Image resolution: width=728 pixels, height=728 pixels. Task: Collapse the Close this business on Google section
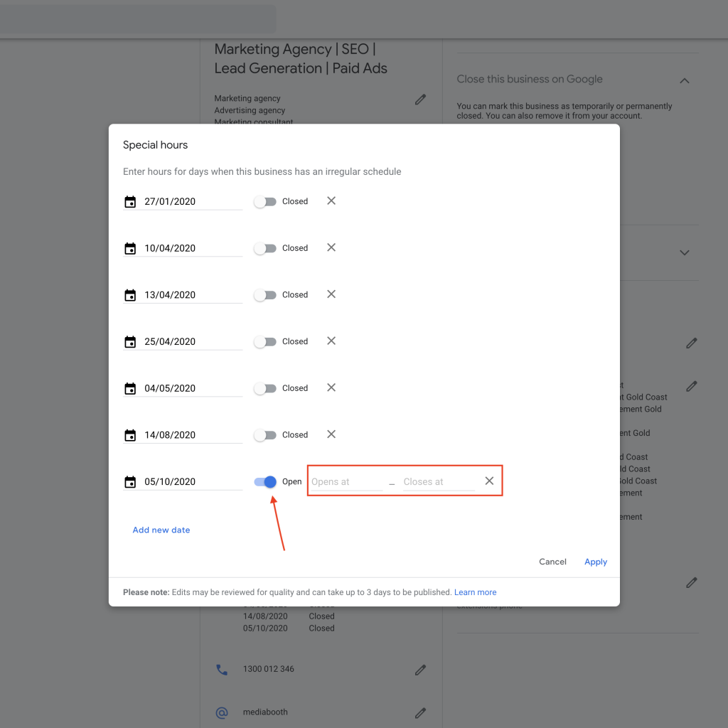pos(684,80)
